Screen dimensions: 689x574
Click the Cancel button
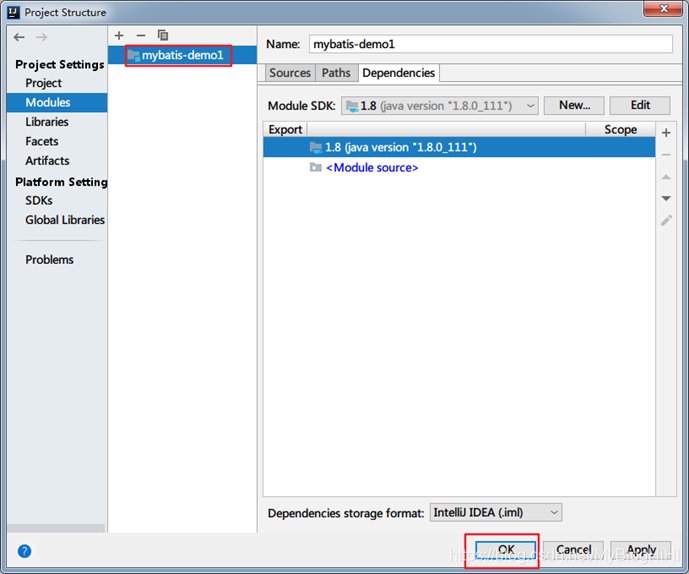[x=573, y=549]
